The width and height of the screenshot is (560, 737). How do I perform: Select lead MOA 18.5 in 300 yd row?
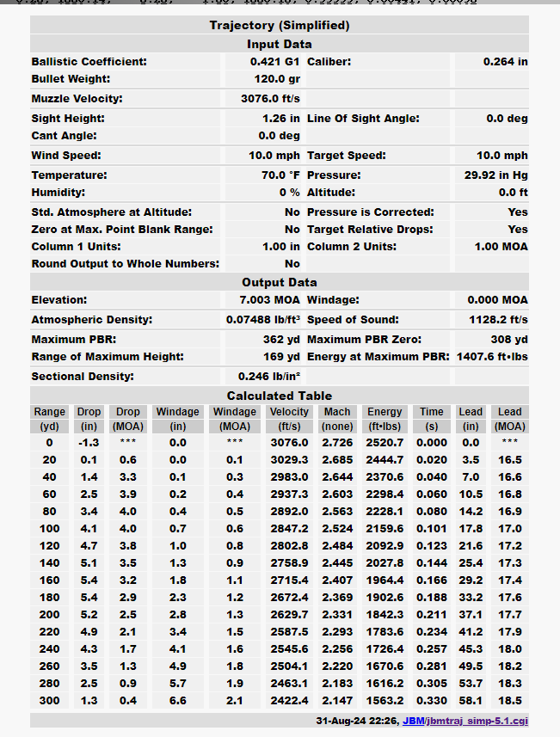point(510,701)
